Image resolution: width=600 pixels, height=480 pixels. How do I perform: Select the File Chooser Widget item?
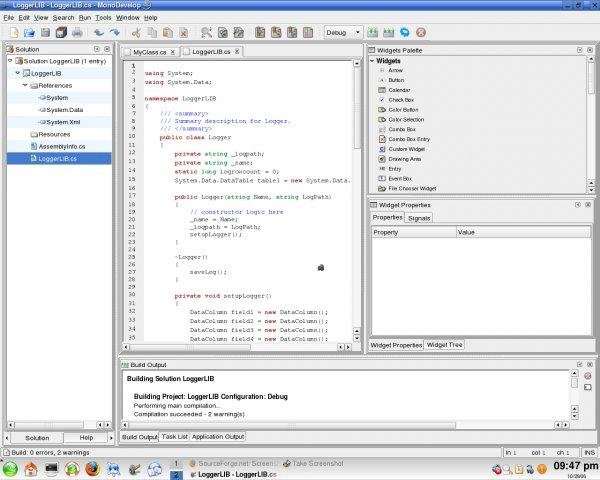point(414,187)
